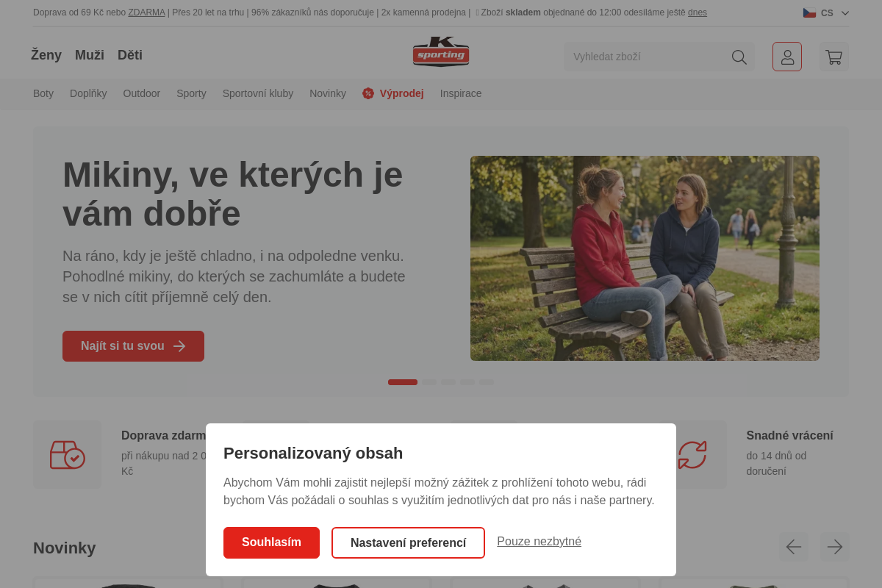Open the Děti category menu

(x=130, y=55)
